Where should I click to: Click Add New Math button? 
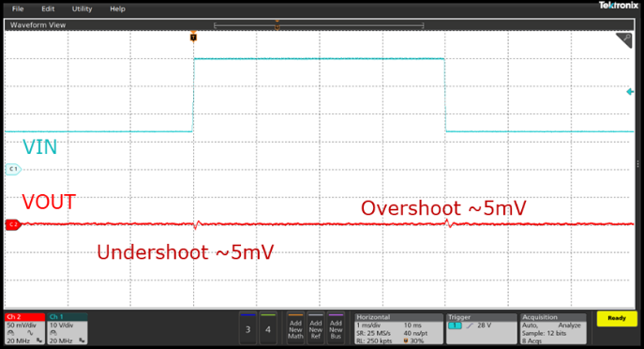click(295, 328)
